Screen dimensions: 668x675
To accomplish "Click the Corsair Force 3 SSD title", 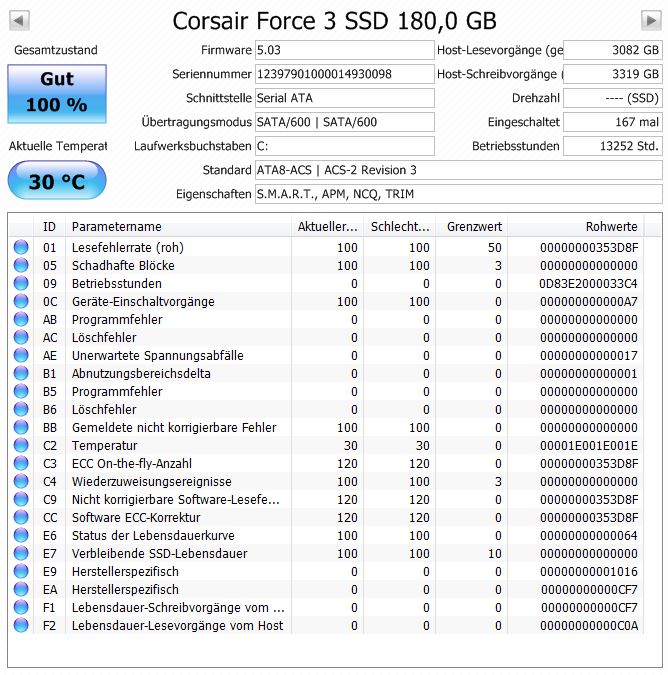I will tap(334, 21).
